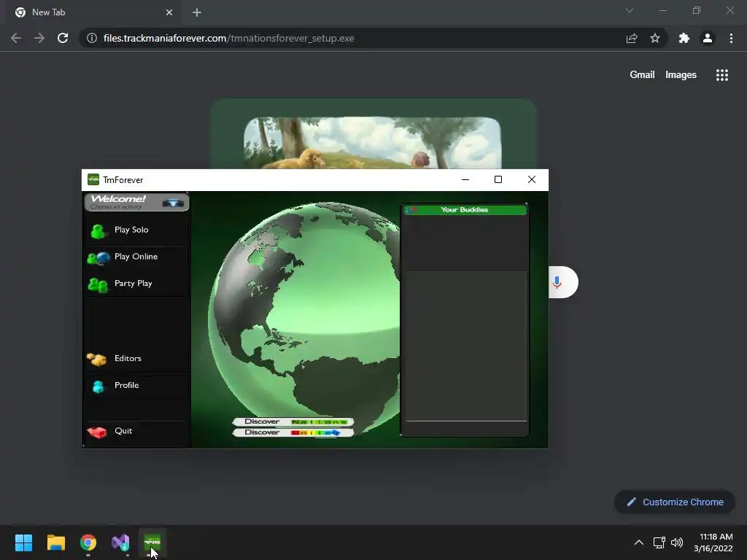The height and width of the screenshot is (560, 747).
Task: View site information icon in address bar
Action: coord(92,38)
